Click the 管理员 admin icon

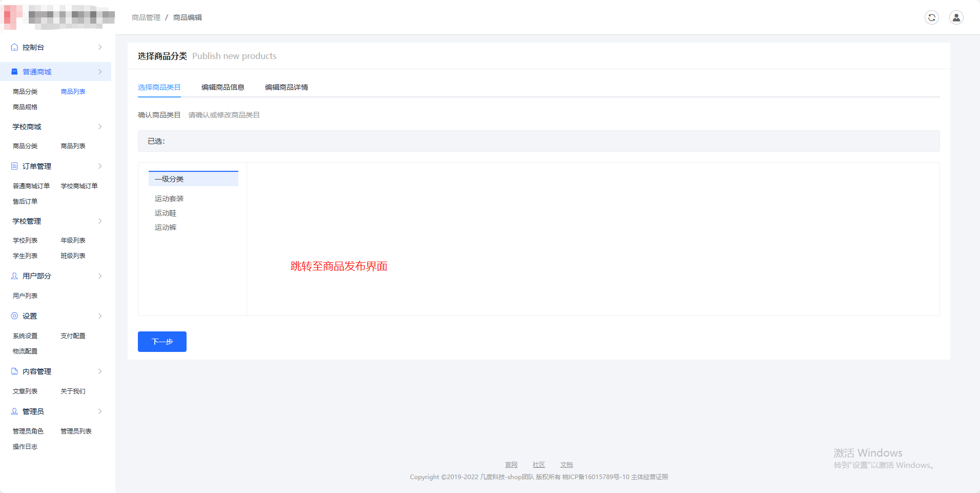(x=14, y=411)
